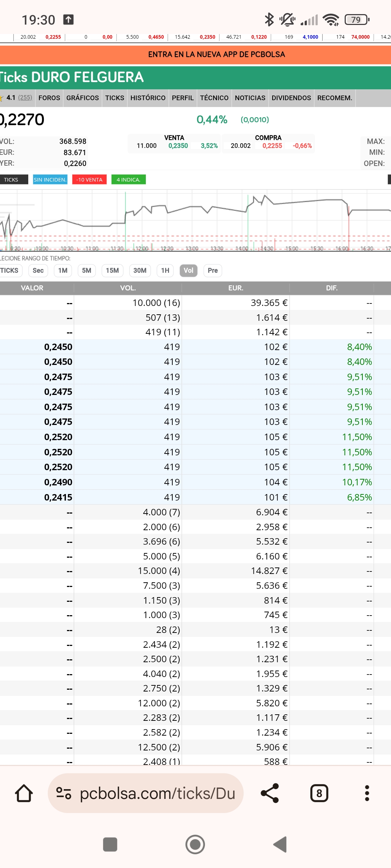Tap the browser home icon
The height and width of the screenshot is (868, 391).
24,793
